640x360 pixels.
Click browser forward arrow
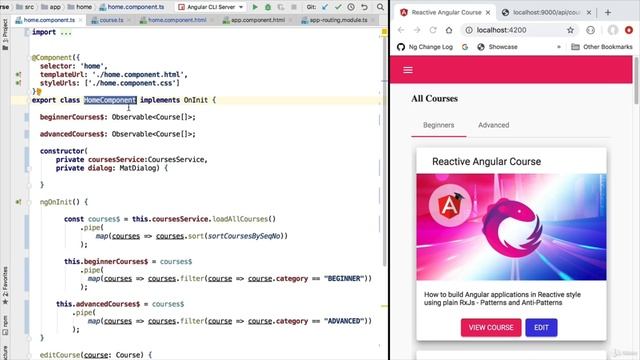[x=417, y=30]
